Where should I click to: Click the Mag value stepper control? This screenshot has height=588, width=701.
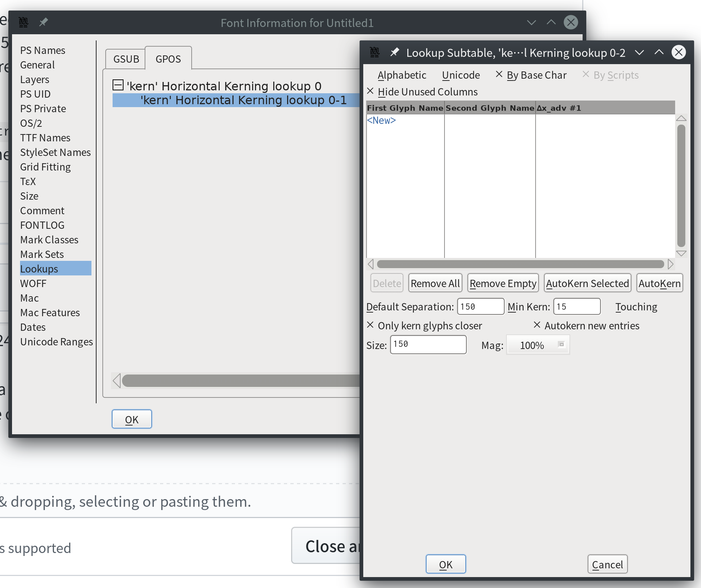561,344
